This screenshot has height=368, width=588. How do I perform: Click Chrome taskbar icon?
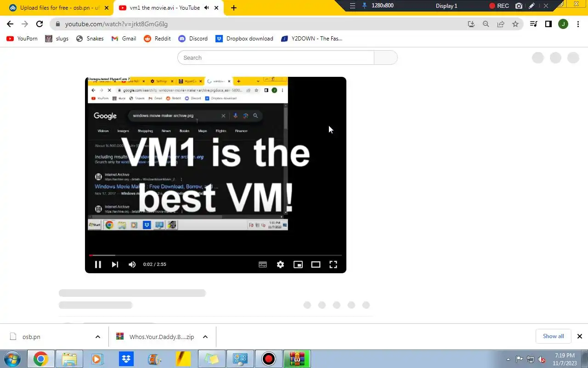[x=40, y=359]
